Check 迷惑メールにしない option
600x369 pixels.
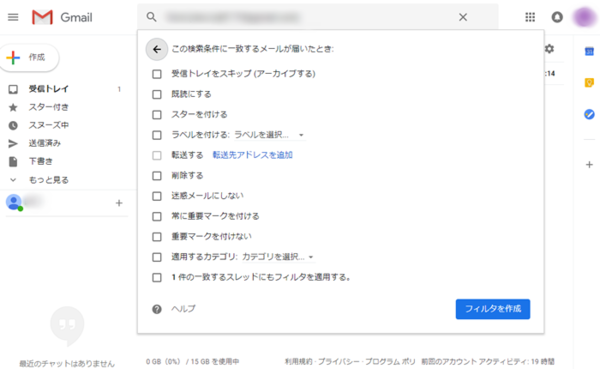point(157,196)
